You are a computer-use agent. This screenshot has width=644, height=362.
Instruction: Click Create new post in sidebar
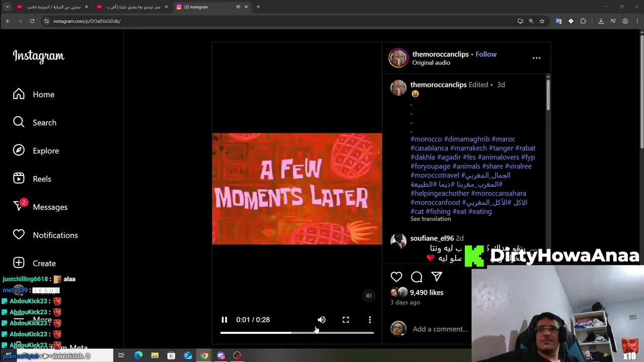(34, 263)
